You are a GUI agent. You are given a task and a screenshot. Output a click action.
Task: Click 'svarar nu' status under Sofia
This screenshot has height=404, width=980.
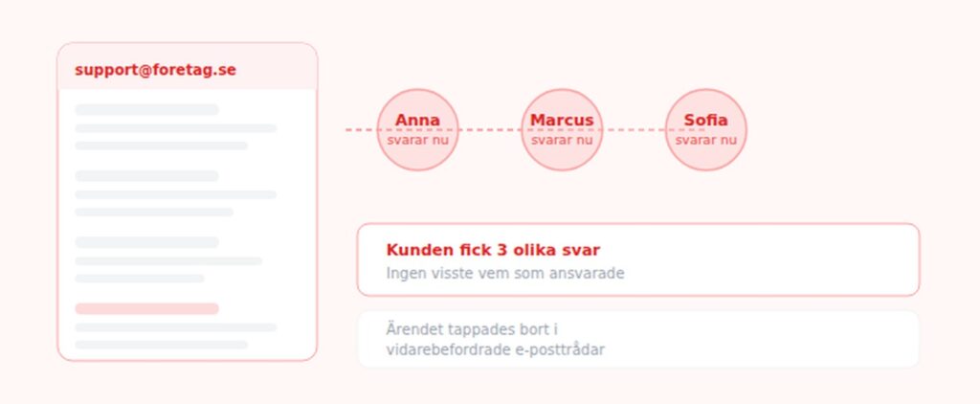coord(705,140)
